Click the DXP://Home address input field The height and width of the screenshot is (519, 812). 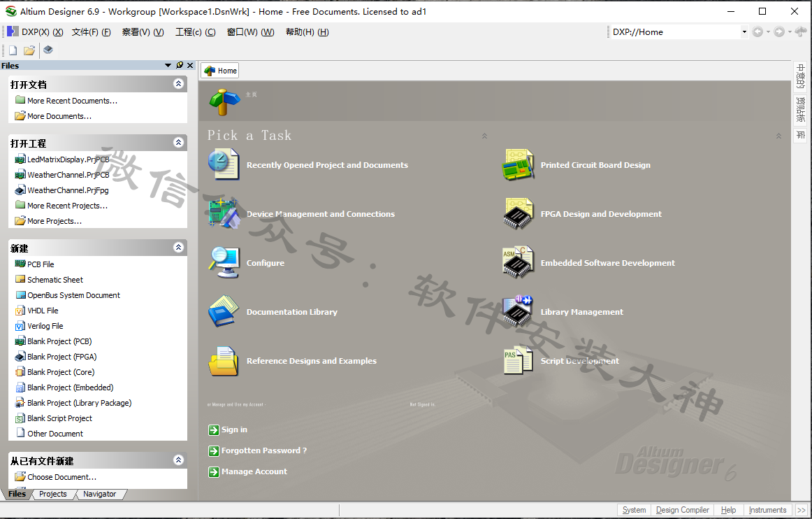click(x=675, y=31)
